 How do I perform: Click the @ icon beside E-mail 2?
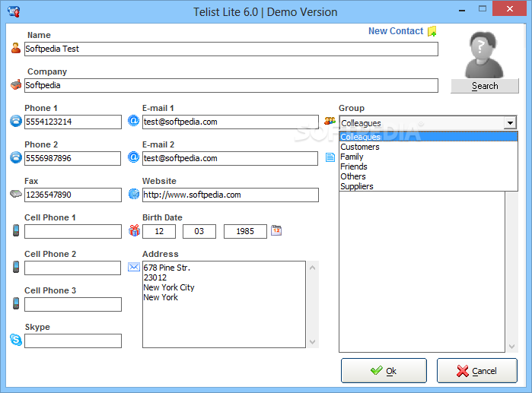coord(134,157)
